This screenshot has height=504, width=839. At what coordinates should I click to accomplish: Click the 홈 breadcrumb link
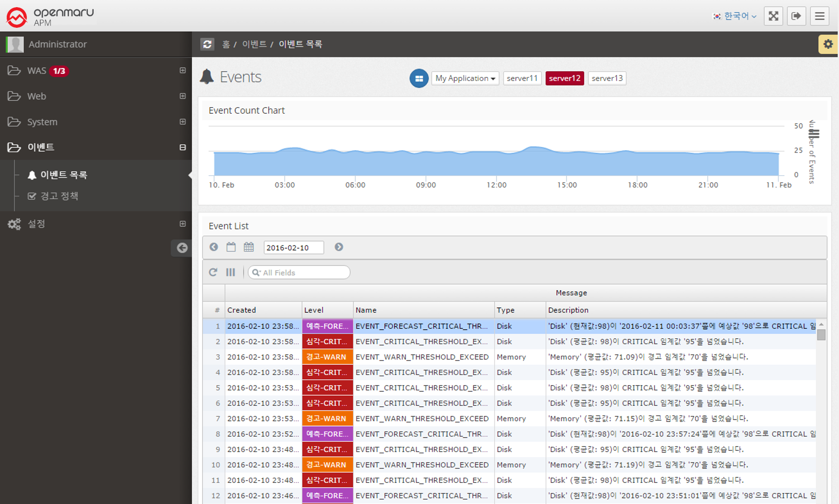click(x=226, y=44)
